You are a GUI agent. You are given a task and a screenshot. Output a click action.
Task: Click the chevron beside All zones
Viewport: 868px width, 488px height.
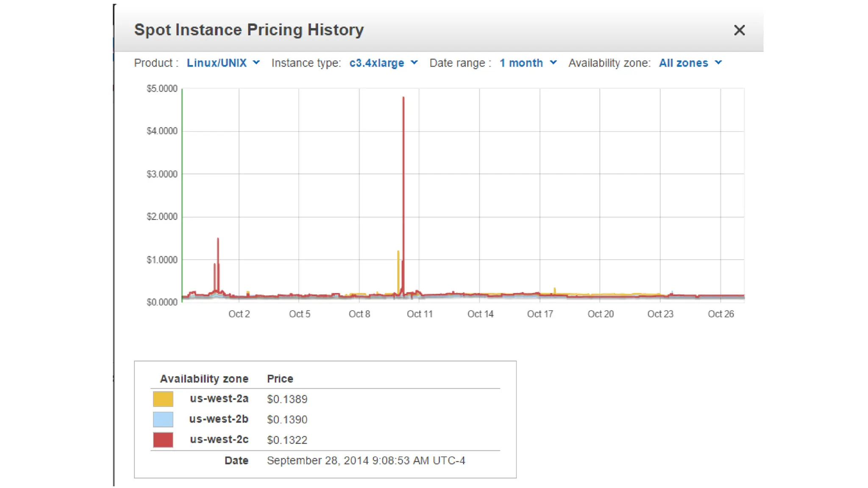click(x=718, y=62)
